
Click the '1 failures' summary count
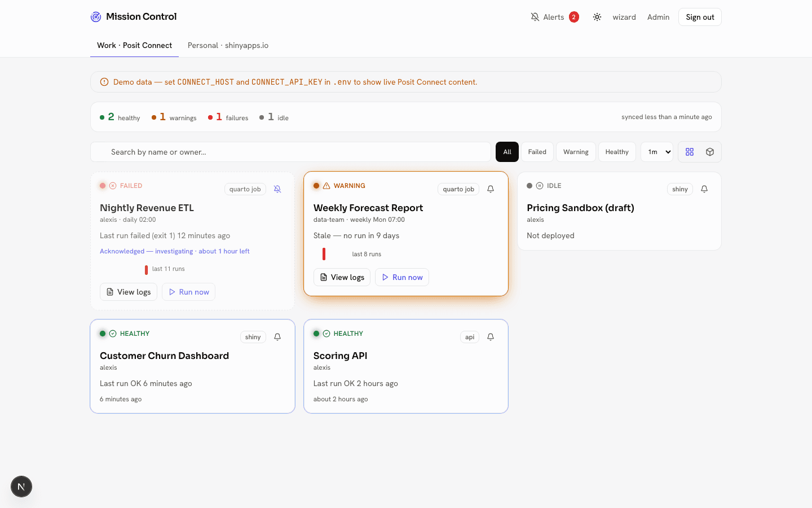(228, 117)
